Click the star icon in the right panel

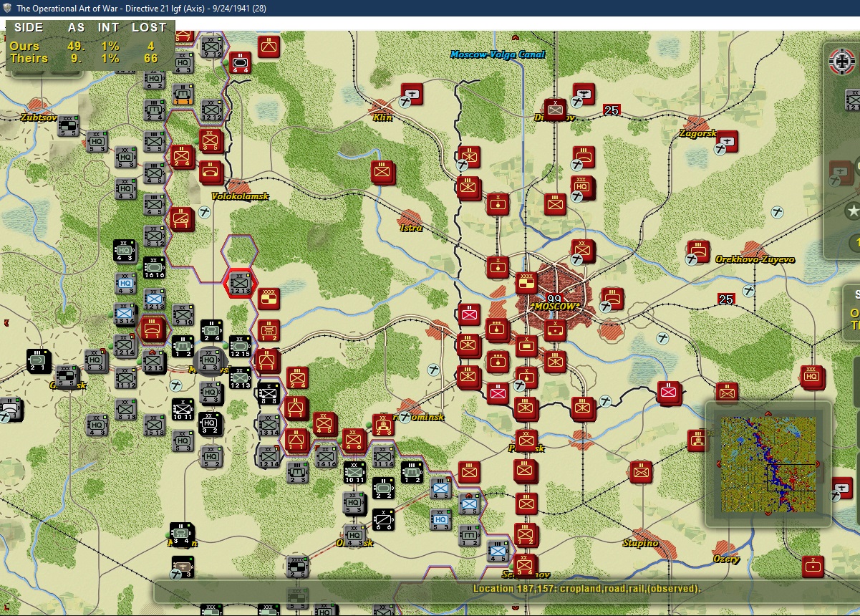852,211
